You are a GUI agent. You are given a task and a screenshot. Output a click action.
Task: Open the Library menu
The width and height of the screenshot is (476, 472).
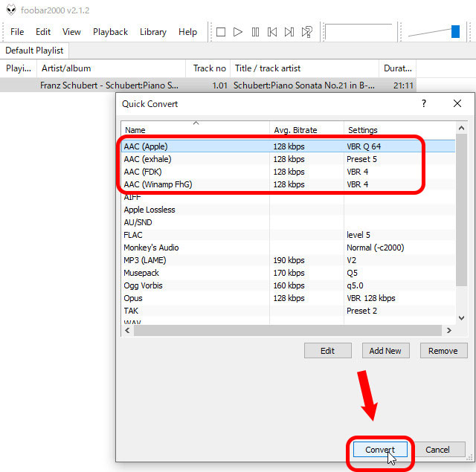click(153, 32)
